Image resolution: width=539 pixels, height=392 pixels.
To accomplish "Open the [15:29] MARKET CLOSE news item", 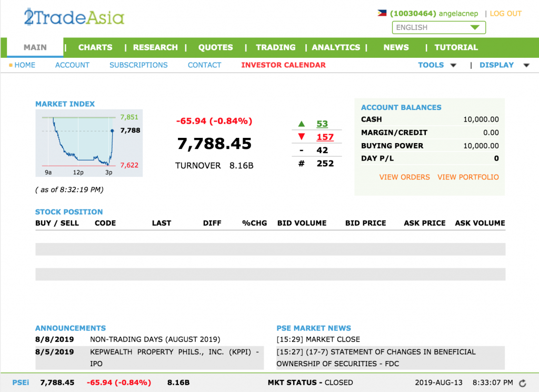I will point(318,339).
